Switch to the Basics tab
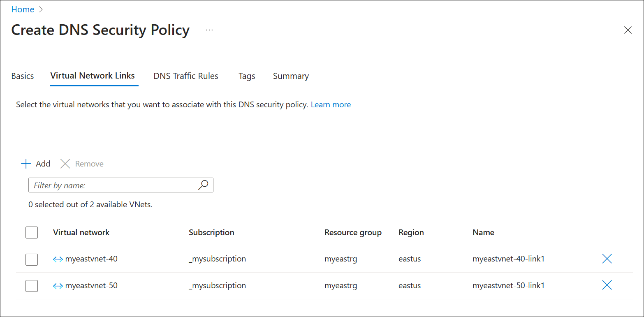This screenshot has width=644, height=317. point(23,76)
